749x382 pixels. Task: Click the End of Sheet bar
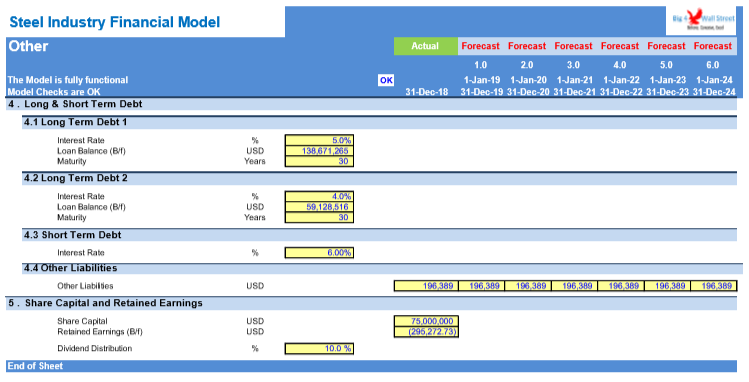coord(372,366)
